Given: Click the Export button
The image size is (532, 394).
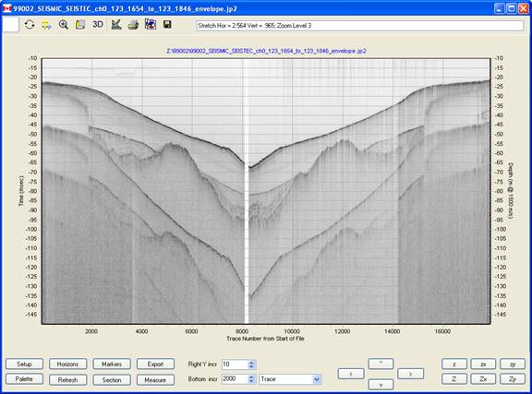Looking at the screenshot, I should [x=155, y=364].
